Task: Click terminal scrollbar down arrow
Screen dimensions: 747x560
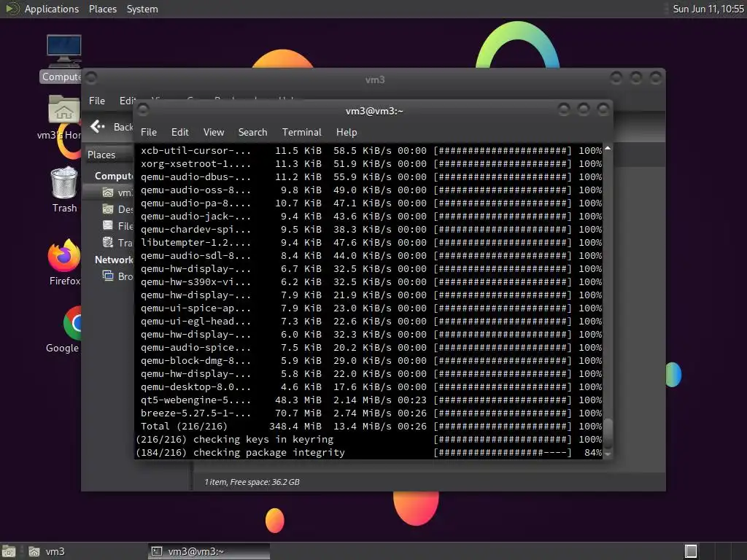Action: [x=608, y=454]
